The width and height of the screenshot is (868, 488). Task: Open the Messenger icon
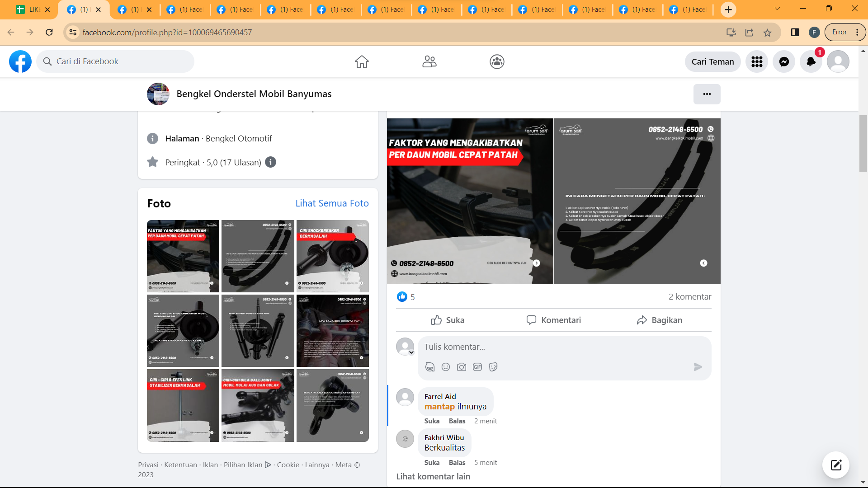coord(784,61)
